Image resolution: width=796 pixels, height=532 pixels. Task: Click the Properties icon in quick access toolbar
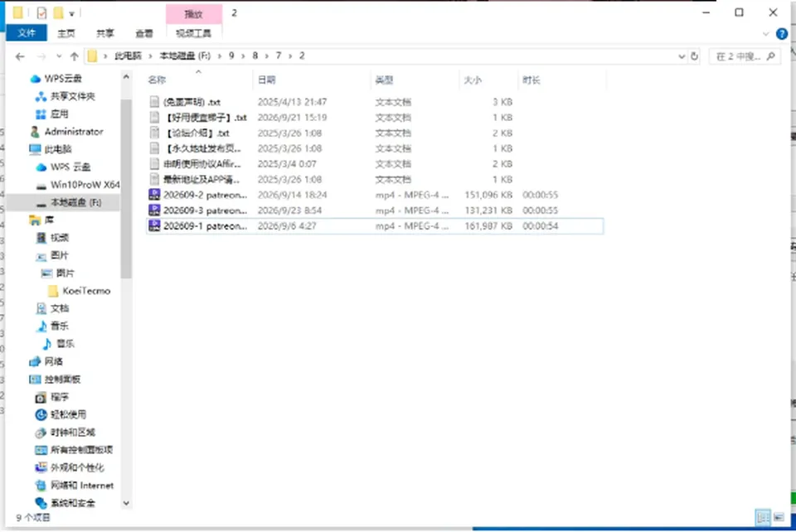[41, 12]
